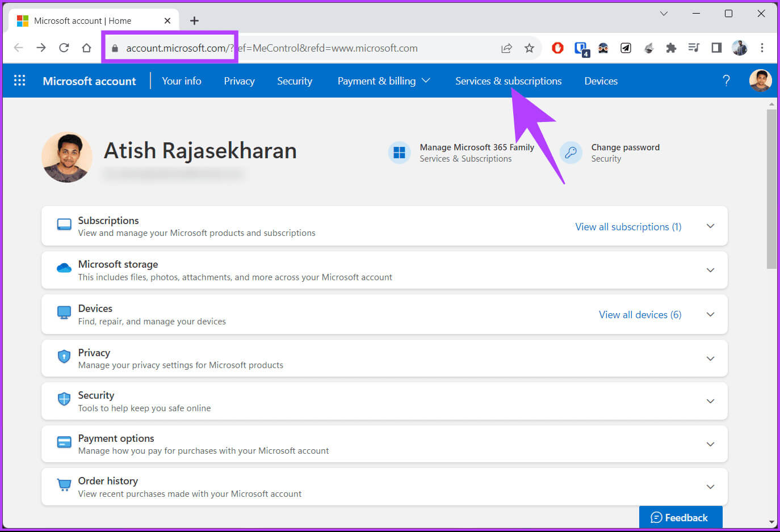Open the Chrome profile avatar
This screenshot has height=532, width=780.
click(739, 48)
